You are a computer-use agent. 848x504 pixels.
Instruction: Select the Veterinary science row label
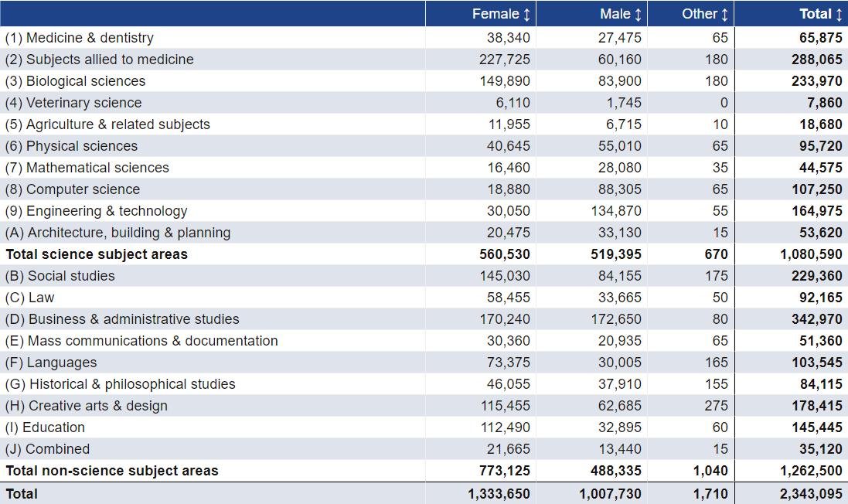[x=73, y=103]
